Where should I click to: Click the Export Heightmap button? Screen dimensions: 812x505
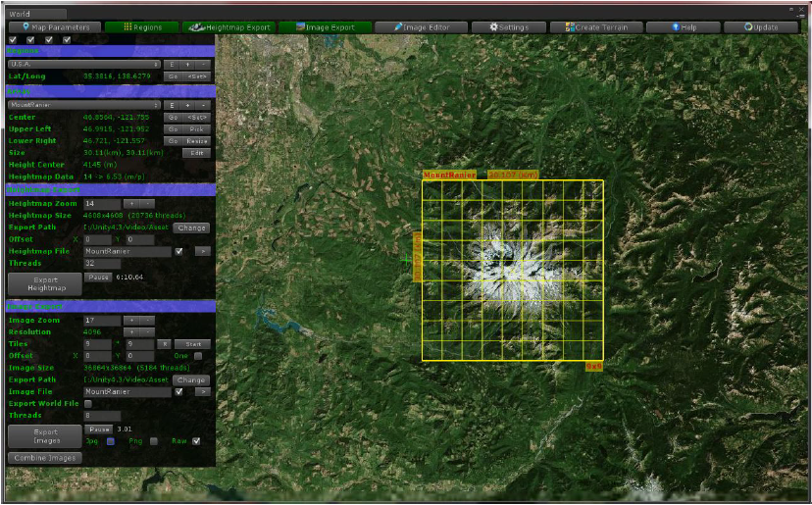pos(45,284)
